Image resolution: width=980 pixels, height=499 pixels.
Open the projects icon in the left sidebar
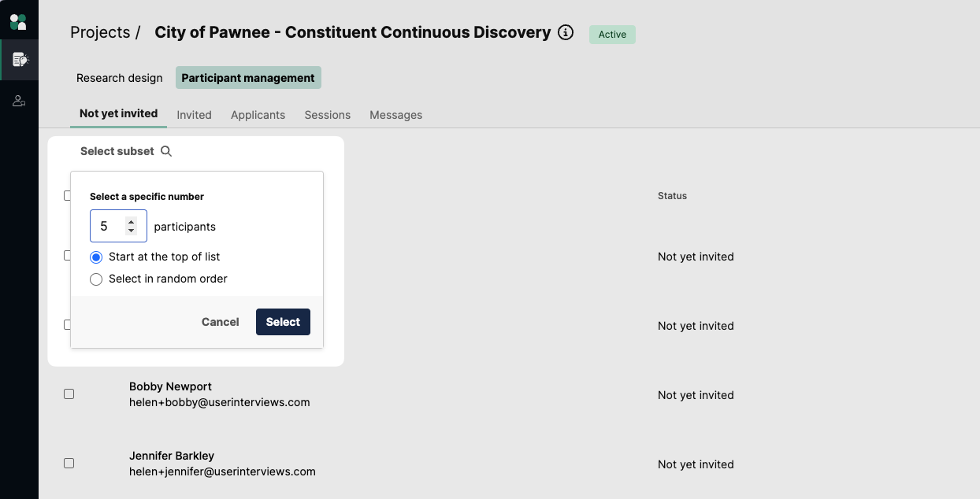coord(20,60)
